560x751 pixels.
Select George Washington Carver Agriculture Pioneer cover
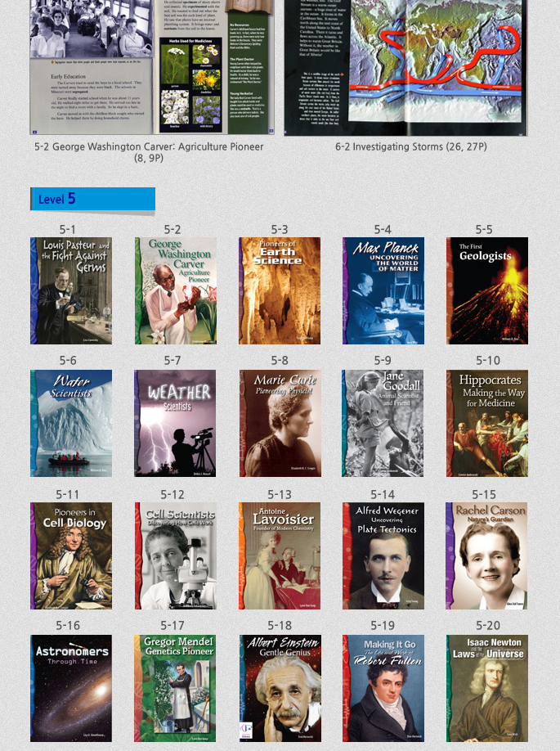pos(176,290)
